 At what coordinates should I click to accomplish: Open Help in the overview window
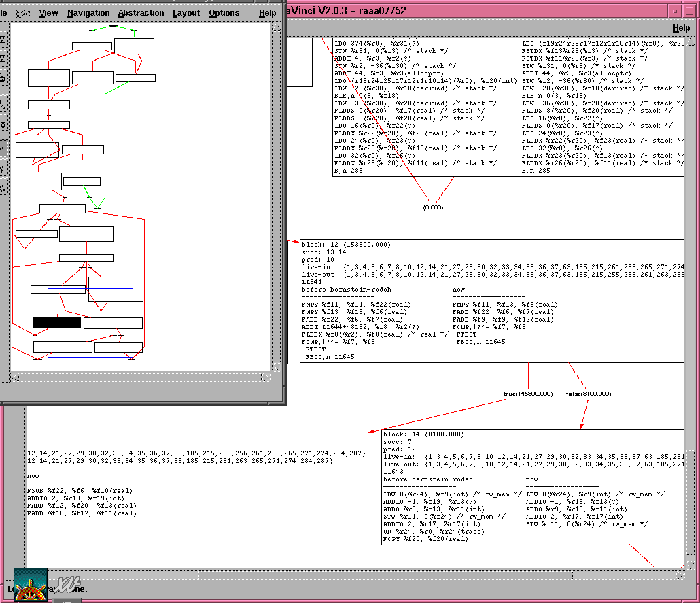[x=267, y=13]
